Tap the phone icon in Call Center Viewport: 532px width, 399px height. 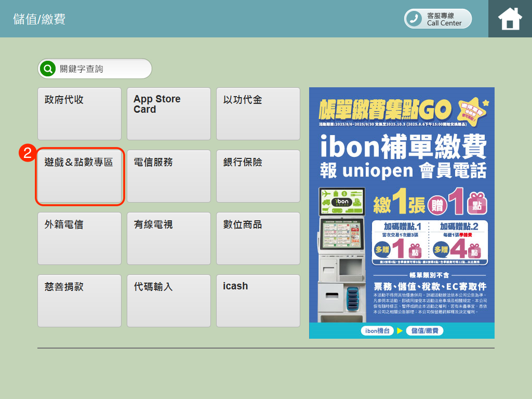pos(414,19)
